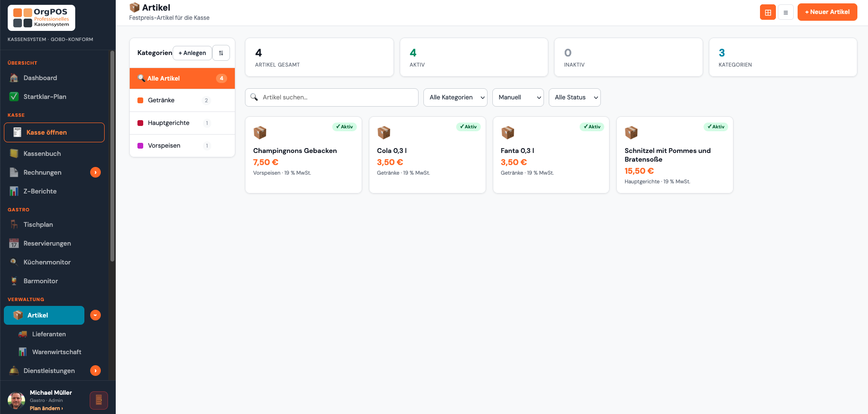Select the Vorspeisen category
The width and height of the screenshot is (868, 414).
click(x=182, y=146)
